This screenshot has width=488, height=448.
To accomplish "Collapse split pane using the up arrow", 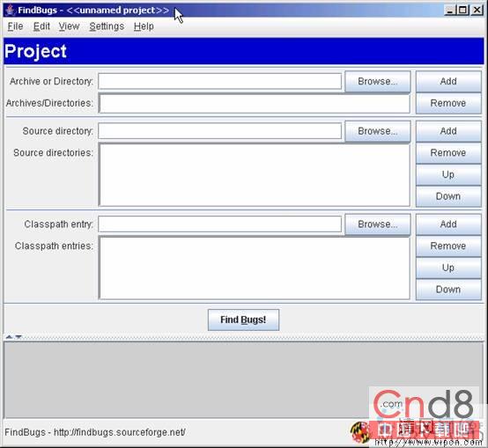I will point(9,337).
